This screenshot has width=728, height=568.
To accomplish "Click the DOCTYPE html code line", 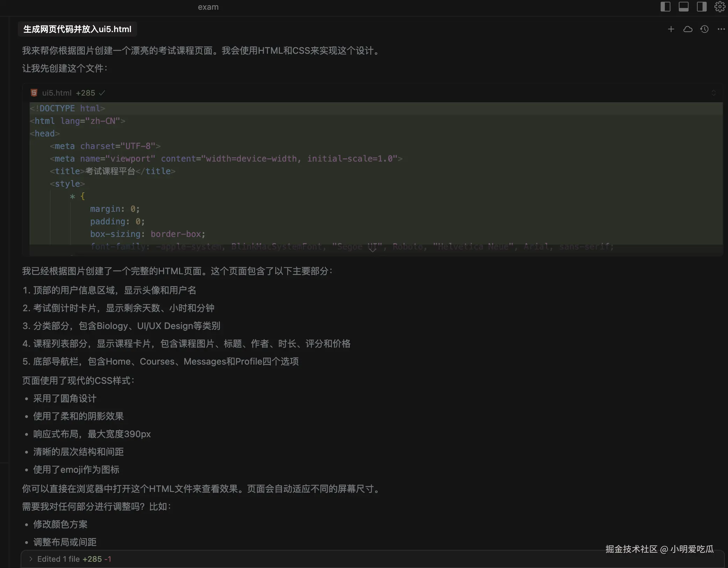I will coord(67,109).
